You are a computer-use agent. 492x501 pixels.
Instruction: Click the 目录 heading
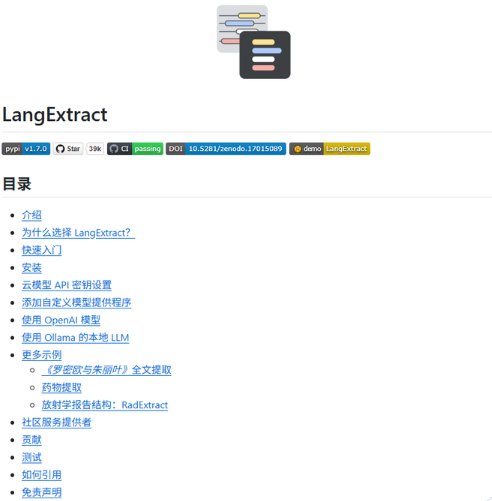click(17, 184)
